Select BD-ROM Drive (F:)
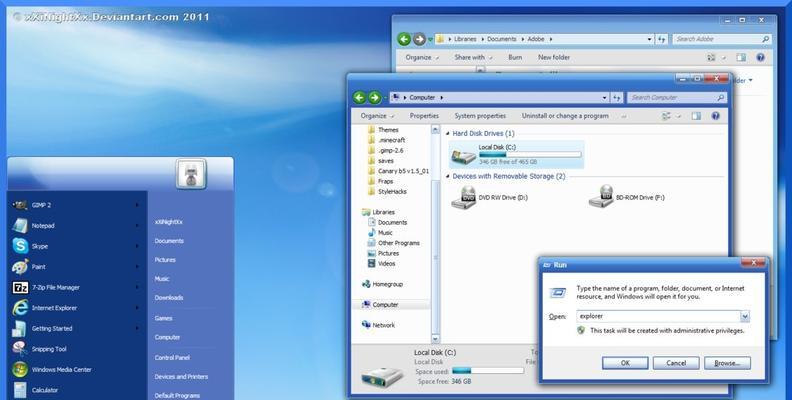 pos(626,197)
